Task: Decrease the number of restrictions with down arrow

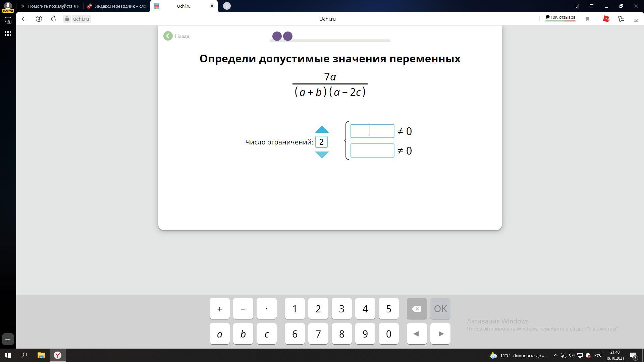Action: click(322, 155)
